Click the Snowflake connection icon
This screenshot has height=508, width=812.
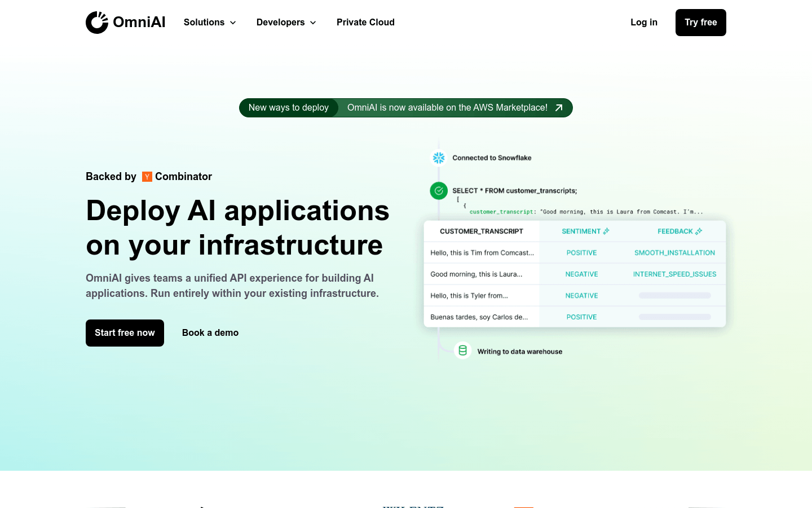[x=439, y=158]
